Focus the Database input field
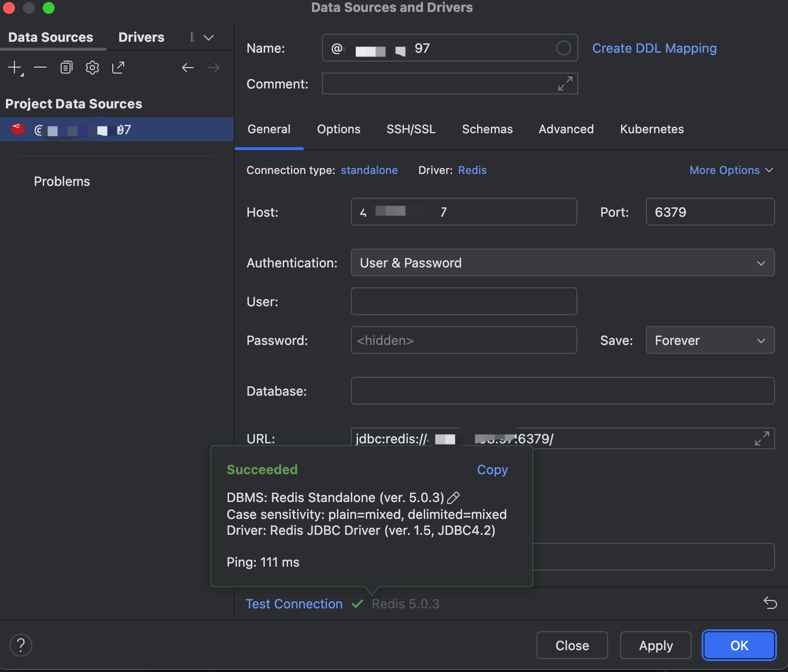 562,391
